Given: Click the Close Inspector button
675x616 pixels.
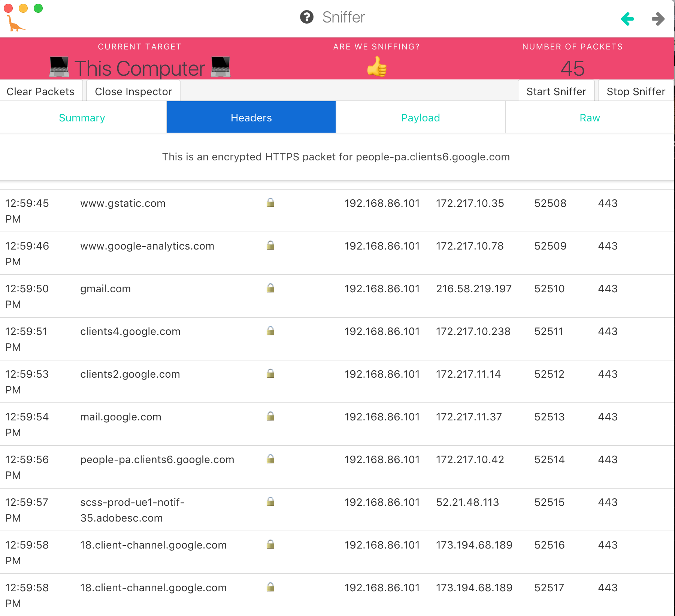Looking at the screenshot, I should coord(133,91).
